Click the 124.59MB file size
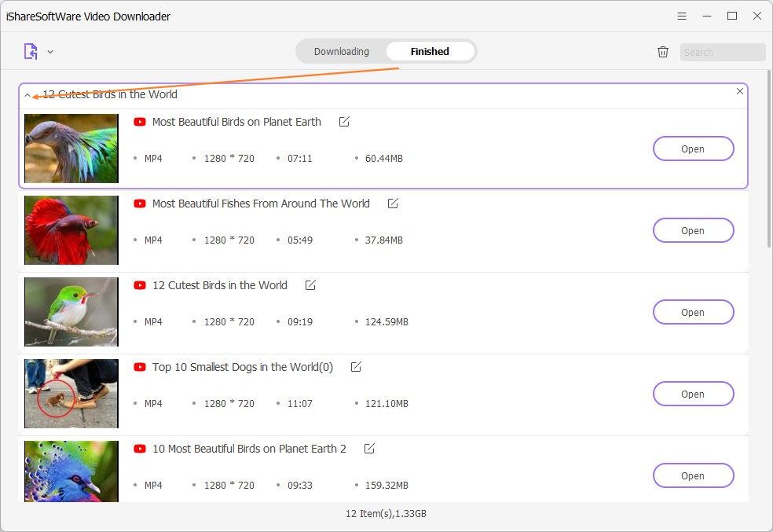The image size is (773, 532). tap(386, 322)
